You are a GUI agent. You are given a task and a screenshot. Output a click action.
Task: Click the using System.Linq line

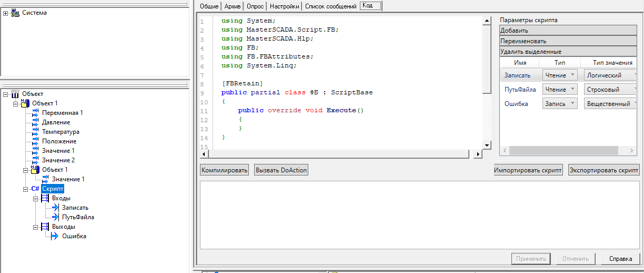[x=259, y=65]
